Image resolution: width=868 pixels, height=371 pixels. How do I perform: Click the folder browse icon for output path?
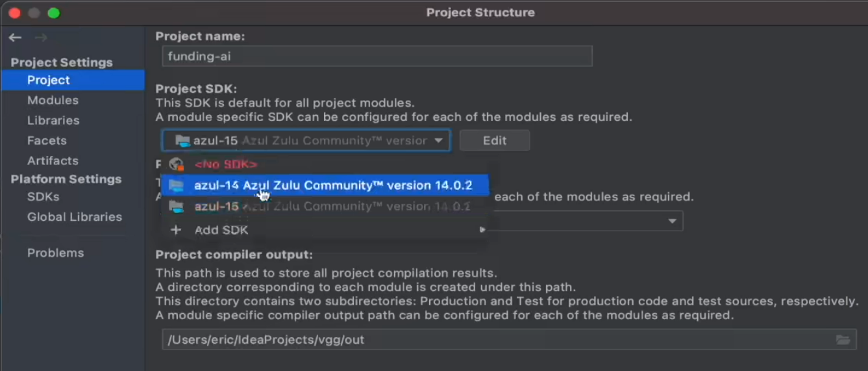click(843, 340)
